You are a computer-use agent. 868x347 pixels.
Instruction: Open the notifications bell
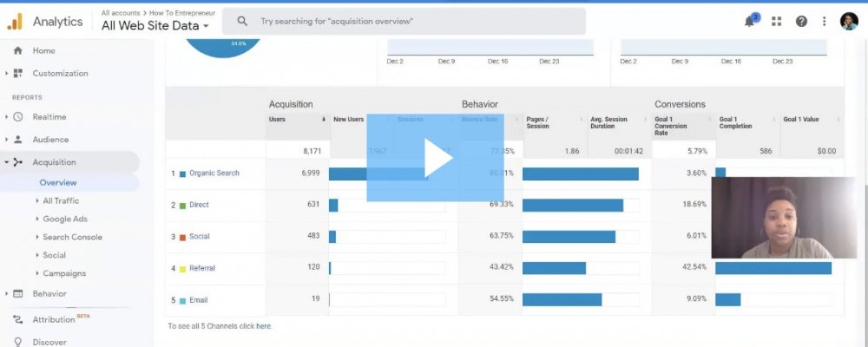(x=749, y=22)
